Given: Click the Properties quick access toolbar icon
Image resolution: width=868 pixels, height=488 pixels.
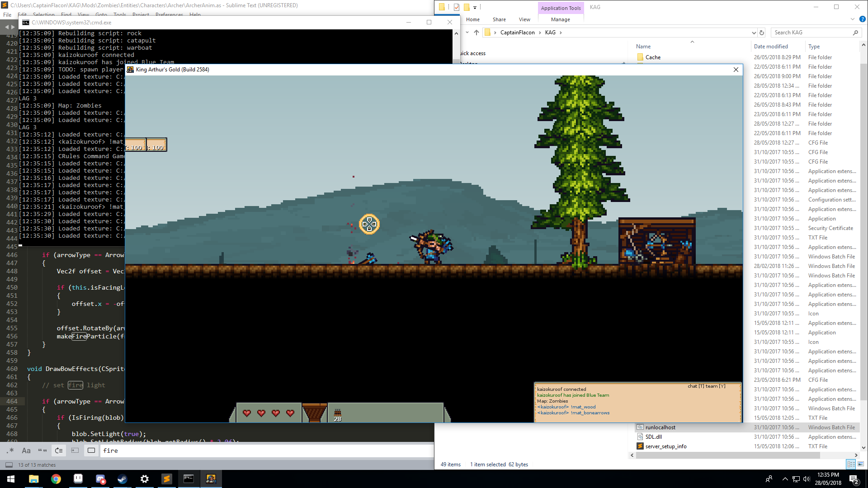Looking at the screenshot, I should point(456,7).
